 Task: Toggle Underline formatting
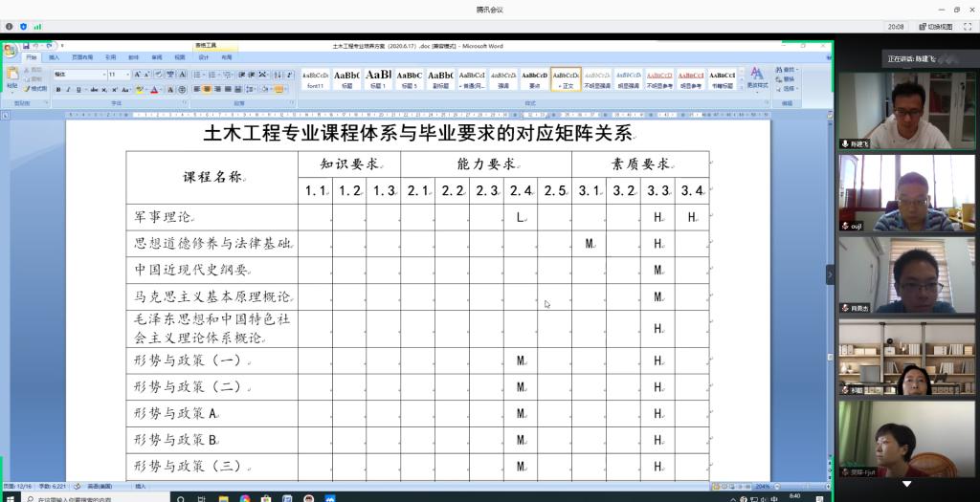pos(78,89)
